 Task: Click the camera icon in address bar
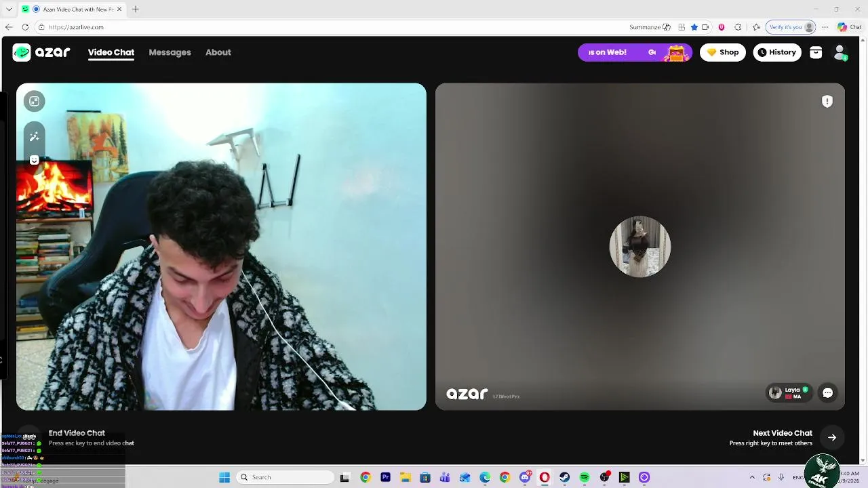point(705,27)
